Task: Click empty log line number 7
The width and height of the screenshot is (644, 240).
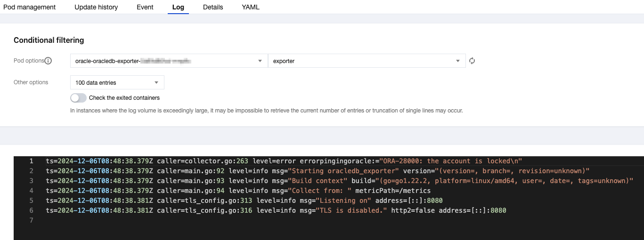Action: [31, 220]
